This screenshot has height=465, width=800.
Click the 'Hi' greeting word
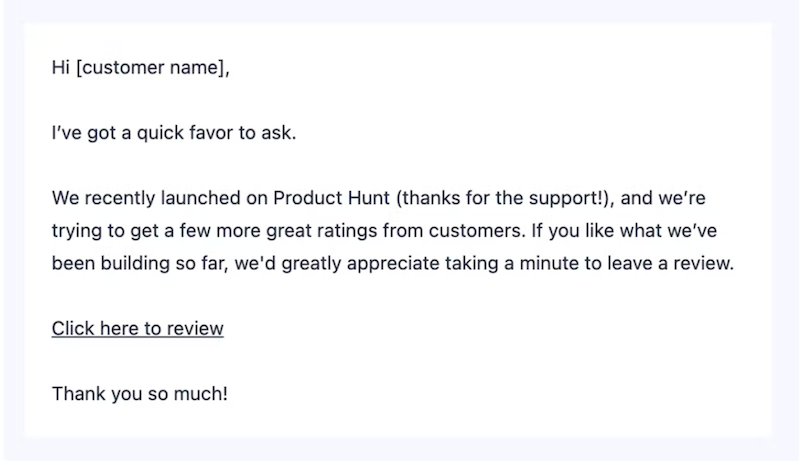coord(60,69)
